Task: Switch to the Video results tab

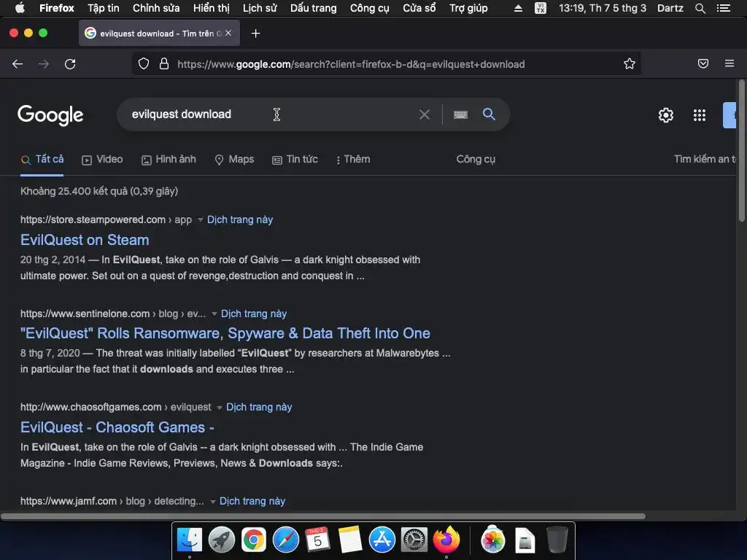Action: pos(102,160)
